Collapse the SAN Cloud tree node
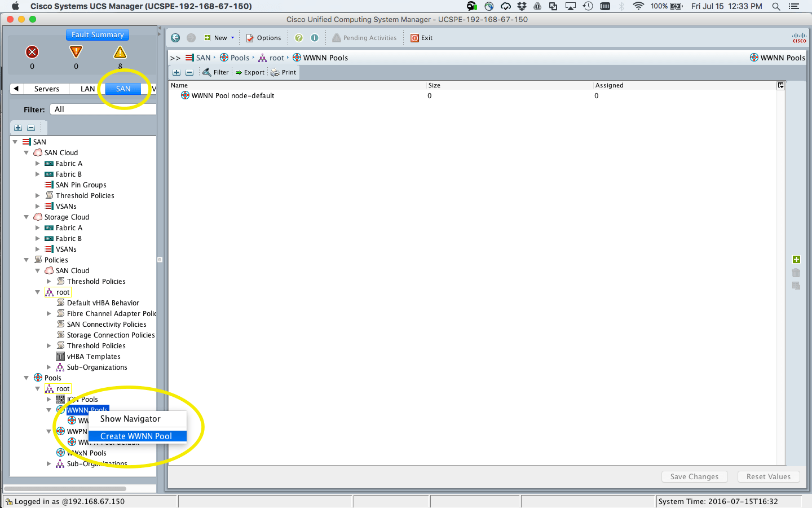 [x=27, y=153]
